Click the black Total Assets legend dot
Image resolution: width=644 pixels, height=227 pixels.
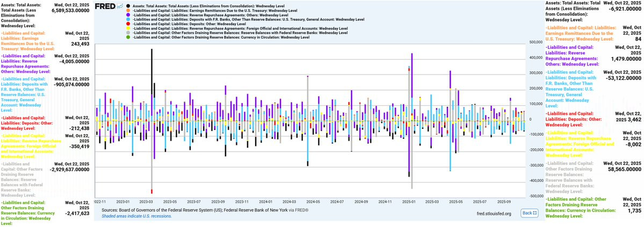[128, 6]
